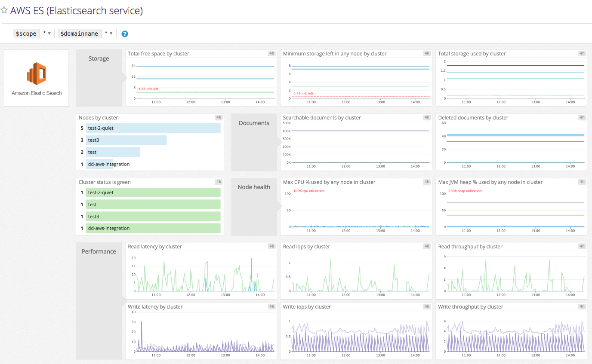Open the $domainname template variable dropdown

(x=109, y=33)
